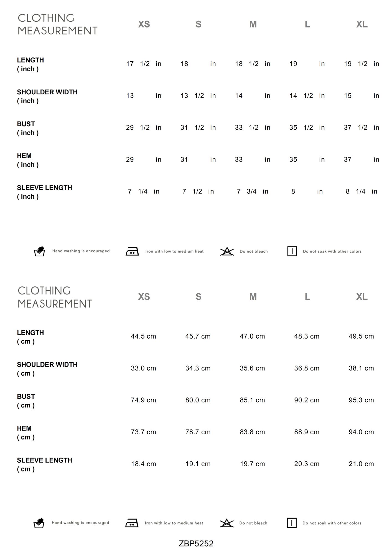Click the 'Iron with low to medium heat' text below the inch chart
Viewport: 392px width, 555px height.
point(174,251)
